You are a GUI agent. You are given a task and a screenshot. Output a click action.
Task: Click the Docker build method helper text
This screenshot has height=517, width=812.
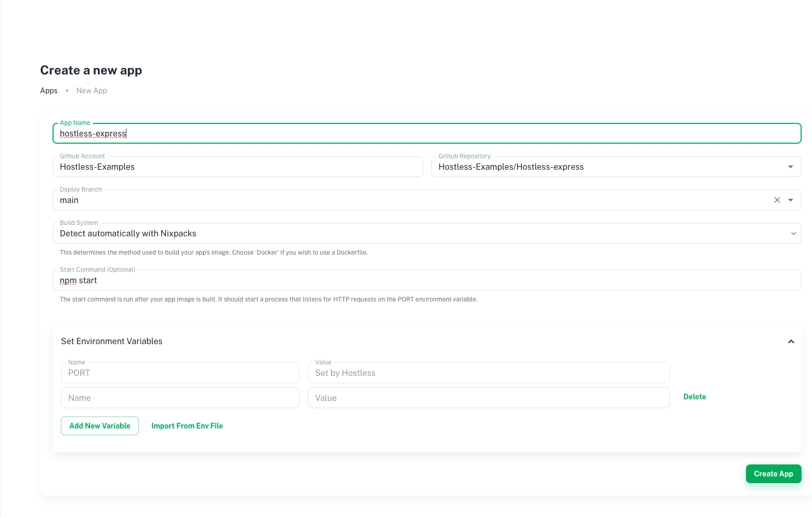pyautogui.click(x=214, y=253)
